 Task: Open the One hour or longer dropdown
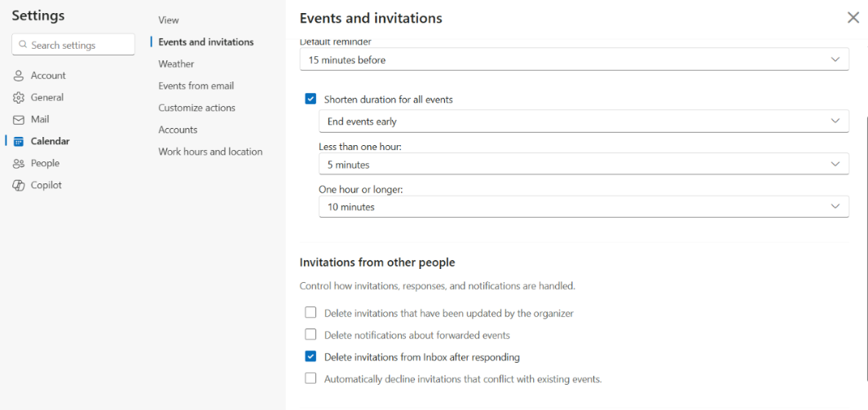584,207
